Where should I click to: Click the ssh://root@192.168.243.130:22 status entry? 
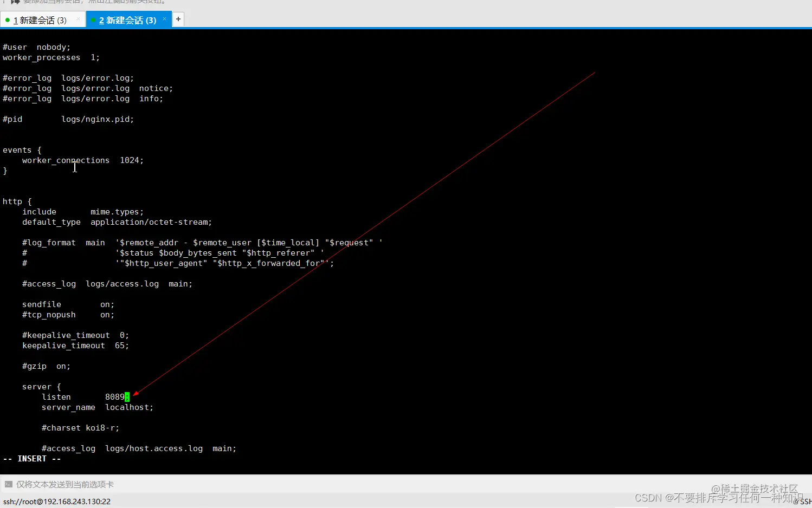[x=57, y=502]
